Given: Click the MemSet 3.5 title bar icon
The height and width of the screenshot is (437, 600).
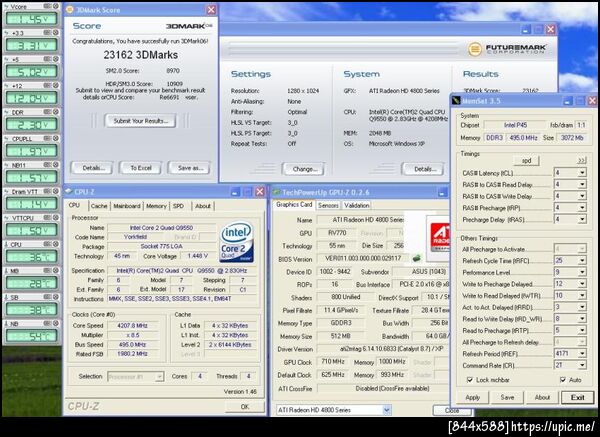Looking at the screenshot, I should coord(457,101).
